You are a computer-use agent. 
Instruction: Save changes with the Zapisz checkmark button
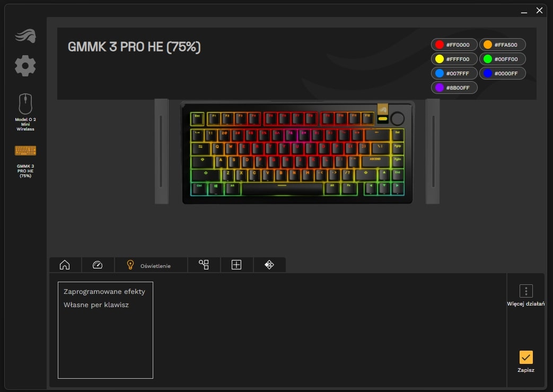[526, 361]
